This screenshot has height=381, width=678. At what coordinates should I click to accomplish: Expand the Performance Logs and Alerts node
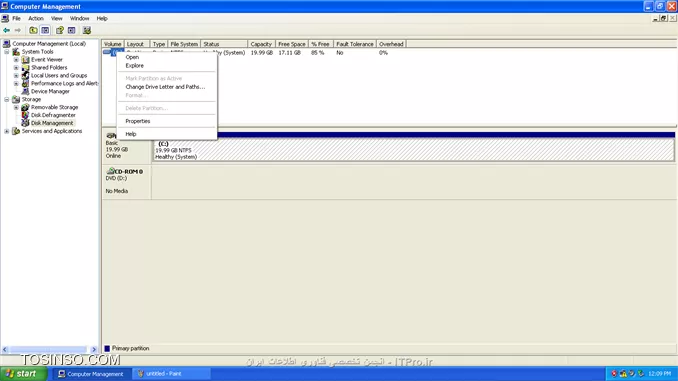16,83
